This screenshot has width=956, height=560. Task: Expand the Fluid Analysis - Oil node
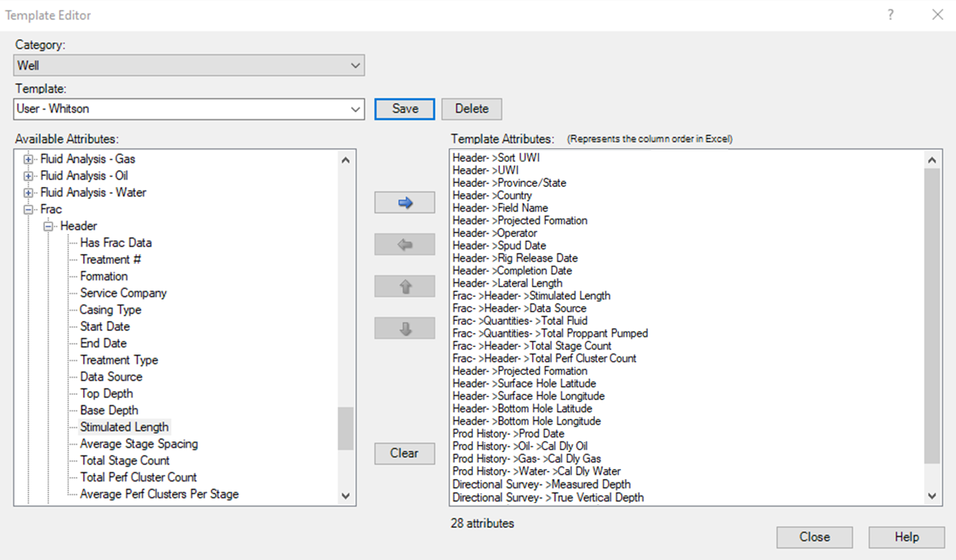(x=27, y=176)
